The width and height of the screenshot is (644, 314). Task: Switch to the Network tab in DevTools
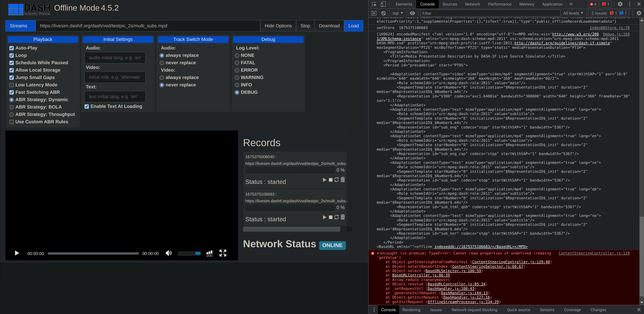[x=472, y=4]
